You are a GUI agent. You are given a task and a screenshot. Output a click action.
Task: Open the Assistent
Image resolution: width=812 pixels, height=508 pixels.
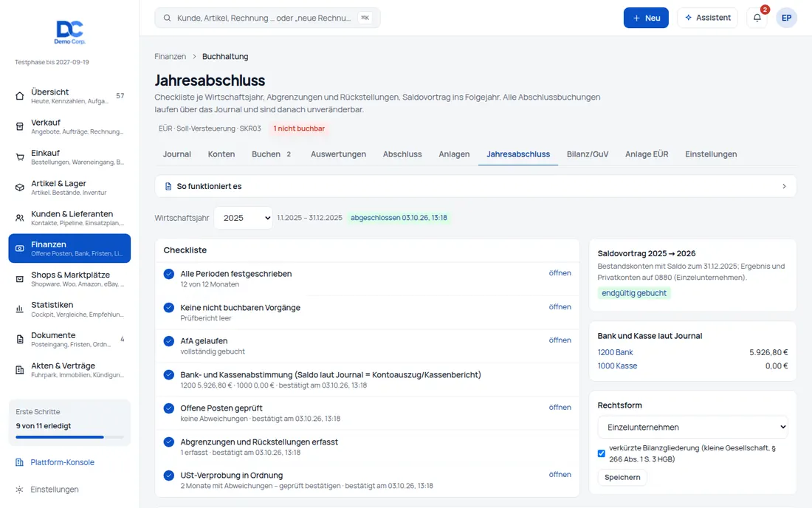click(707, 18)
